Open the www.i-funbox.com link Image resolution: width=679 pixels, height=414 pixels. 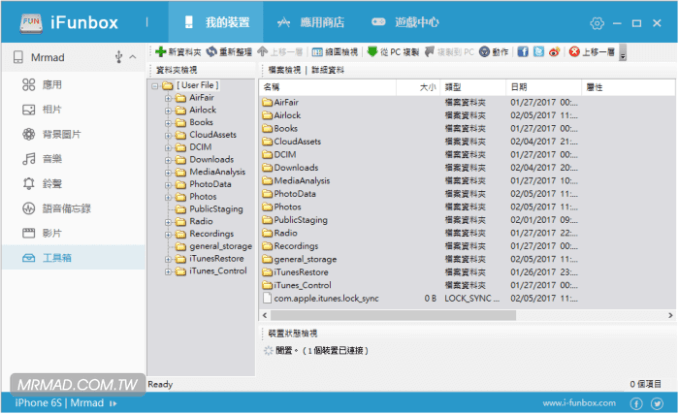579,403
